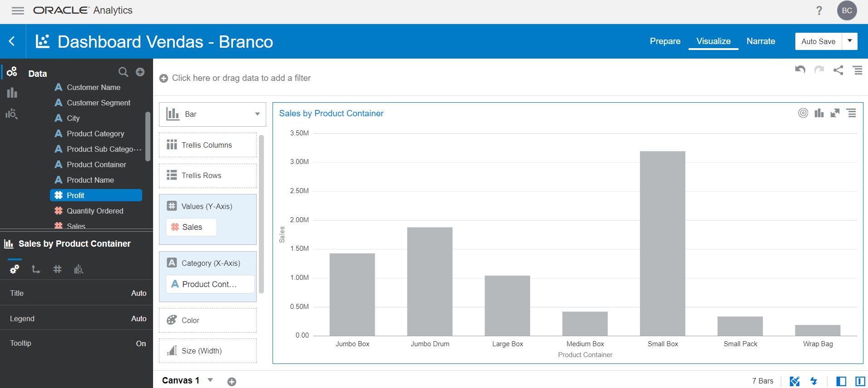Change visualization type icon on chart header
Viewport: 868px width, 388px height.
[x=819, y=113]
